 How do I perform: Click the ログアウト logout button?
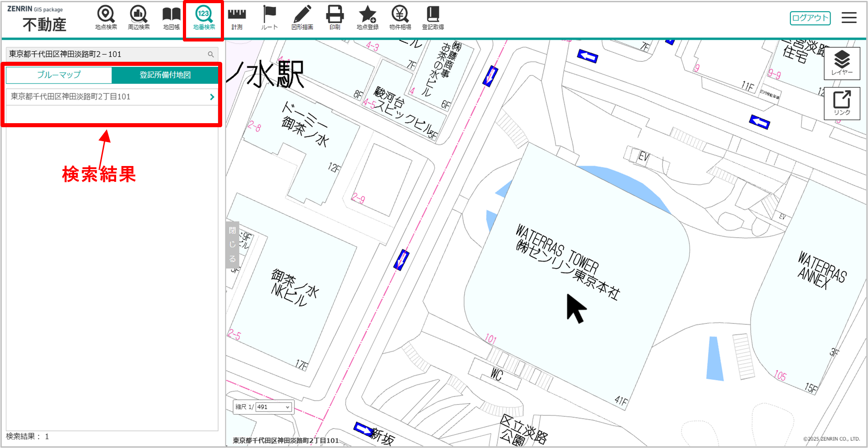pos(810,18)
